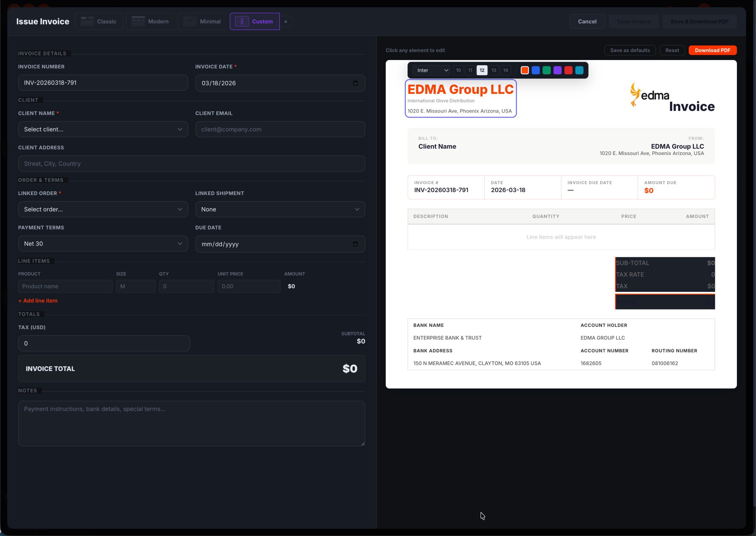Image resolution: width=756 pixels, height=536 pixels.
Task: Click the Minimal template thumbnail icon
Action: click(190, 22)
